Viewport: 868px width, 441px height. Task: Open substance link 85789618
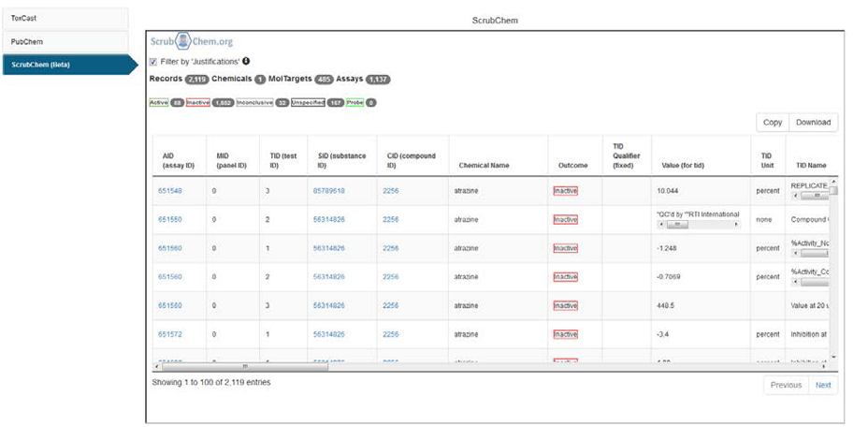[x=329, y=191]
